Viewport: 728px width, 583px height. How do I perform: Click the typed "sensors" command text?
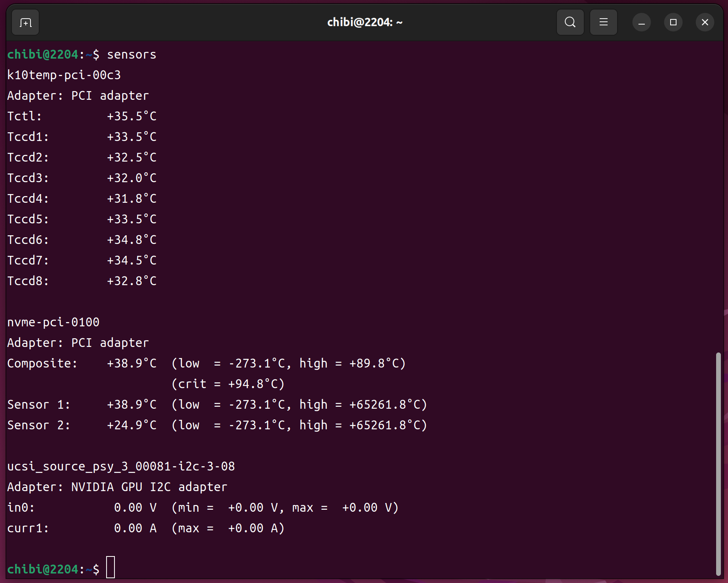click(131, 55)
